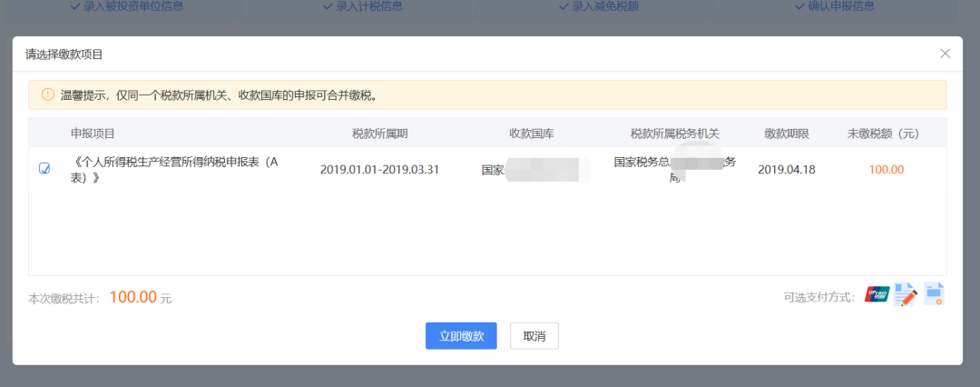Click the 税款所属税务机关 column header

[674, 134]
